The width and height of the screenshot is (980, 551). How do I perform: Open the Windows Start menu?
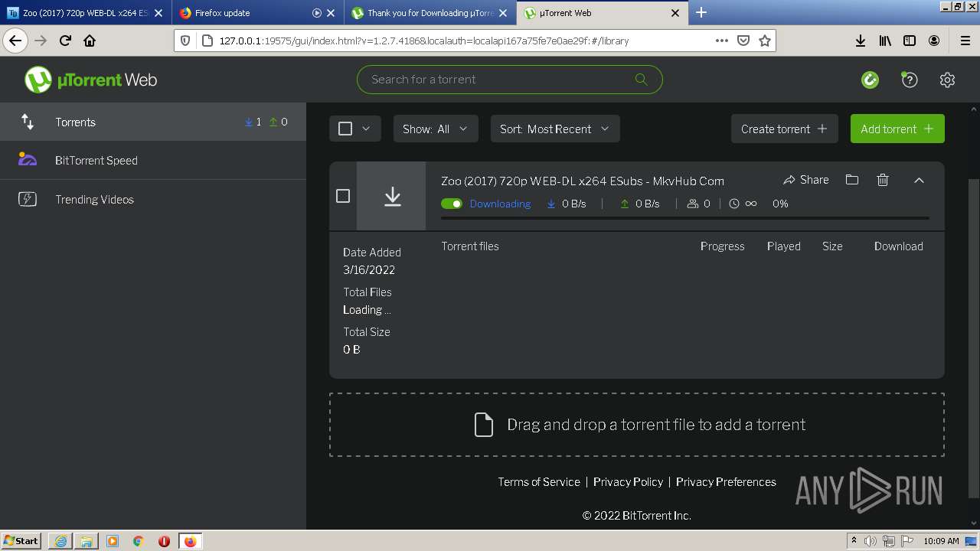tap(21, 540)
